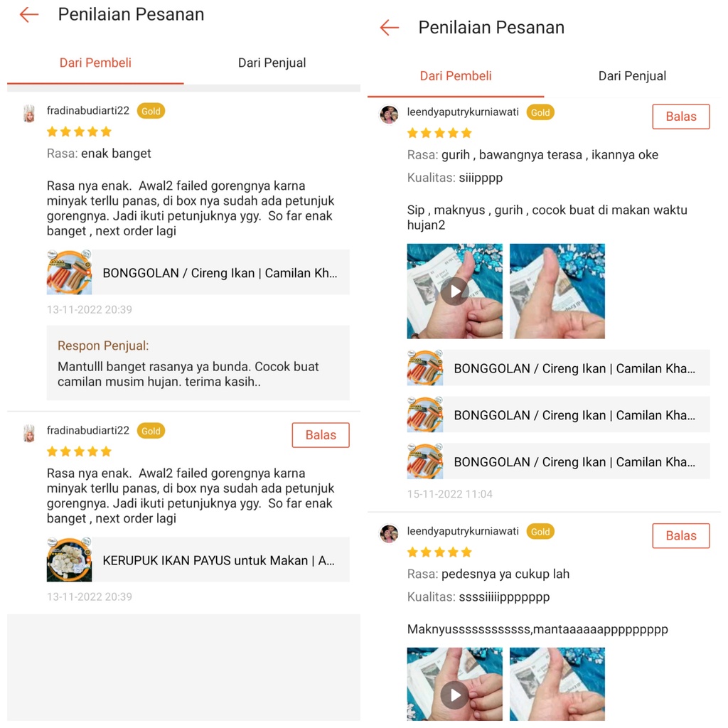Image resolution: width=728 pixels, height=728 pixels.
Task: Open BONGGOLAN product in fradinabudiarti22's review
Action: tap(198, 272)
